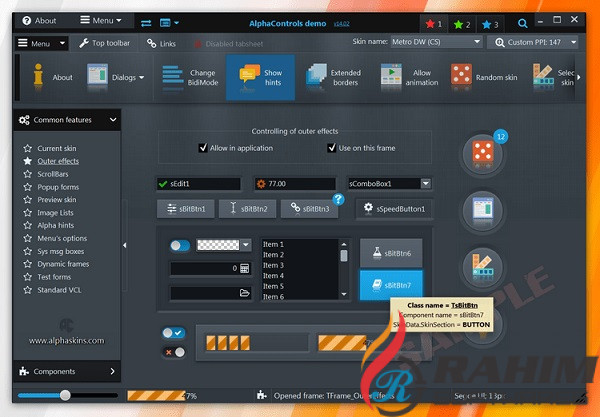Switch to Links tab
600x417 pixels.
pyautogui.click(x=161, y=44)
